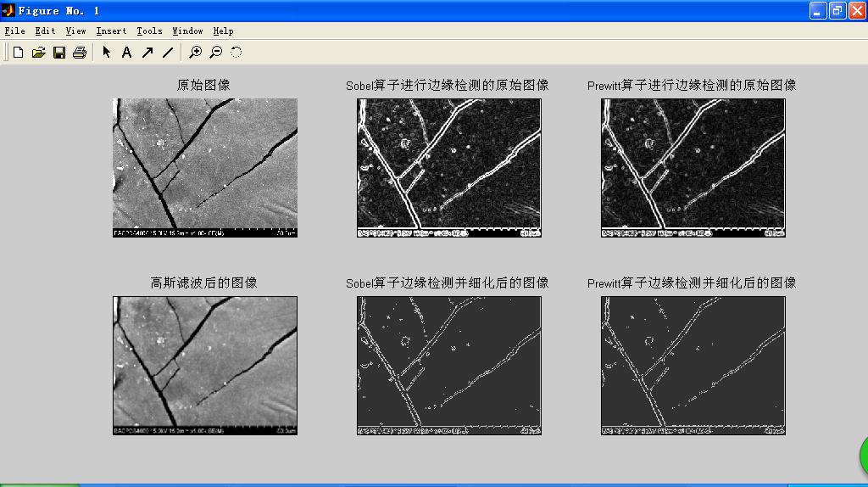Image resolution: width=868 pixels, height=487 pixels.
Task: Activate the Zoom In magnifier tool
Action: click(196, 52)
